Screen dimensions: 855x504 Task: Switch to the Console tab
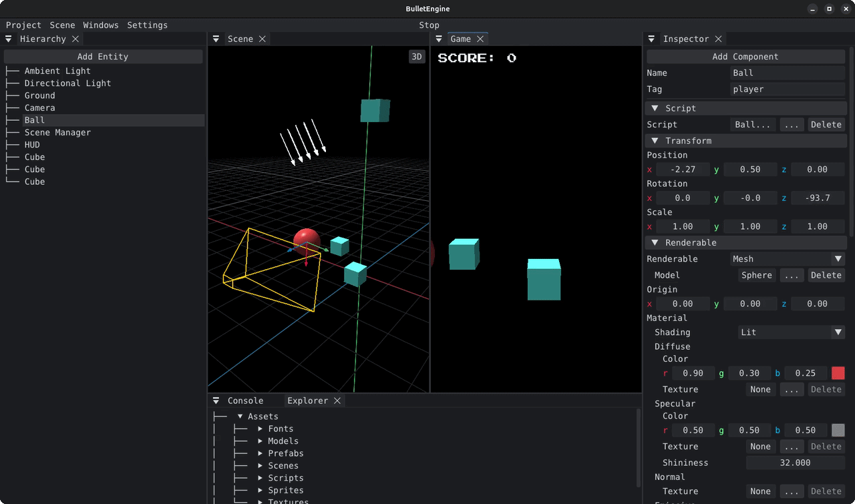pos(246,401)
